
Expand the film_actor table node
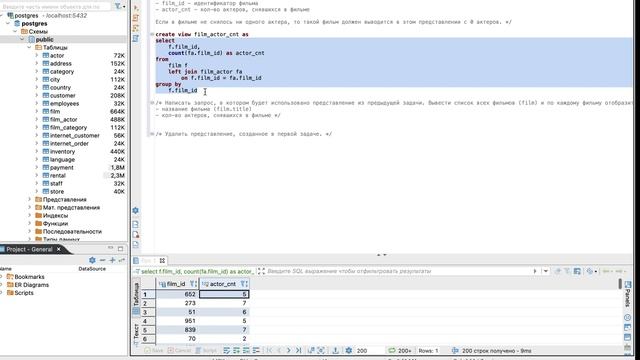37,120
